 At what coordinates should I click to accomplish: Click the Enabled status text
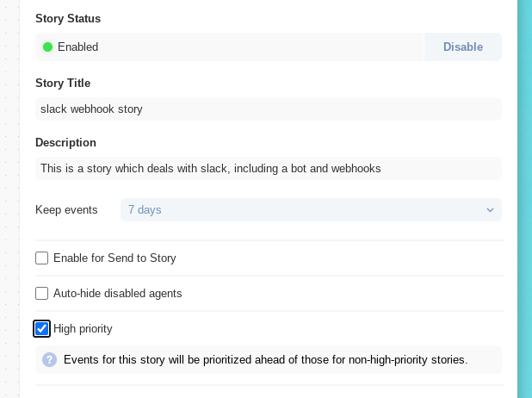pos(78,47)
